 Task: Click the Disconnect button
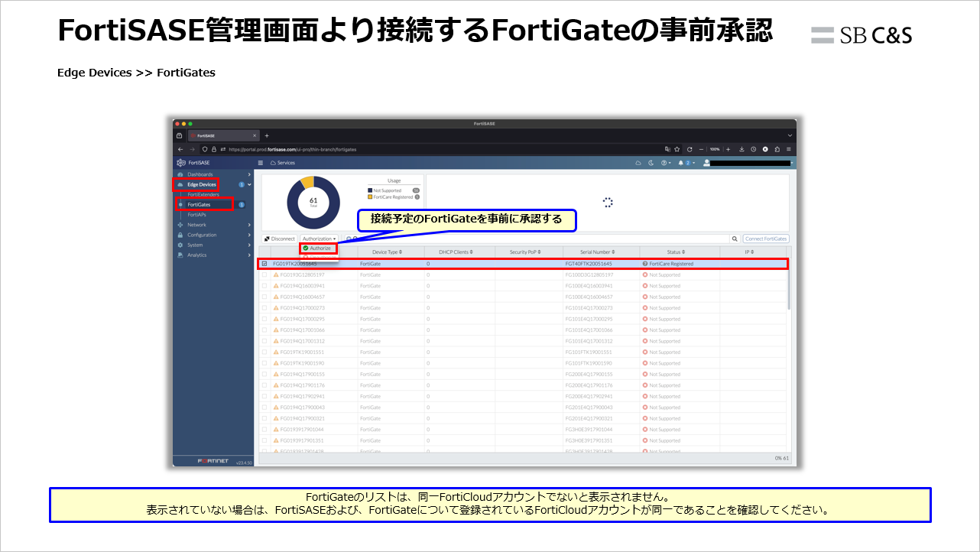(x=279, y=238)
